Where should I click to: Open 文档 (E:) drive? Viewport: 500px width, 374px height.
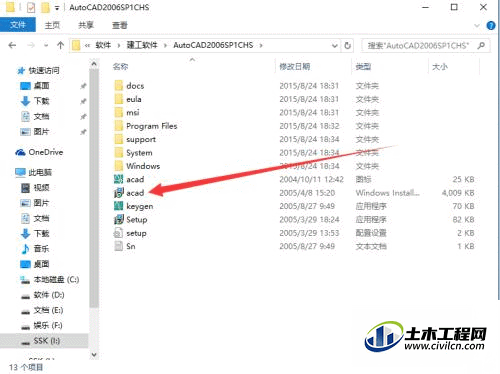42,310
